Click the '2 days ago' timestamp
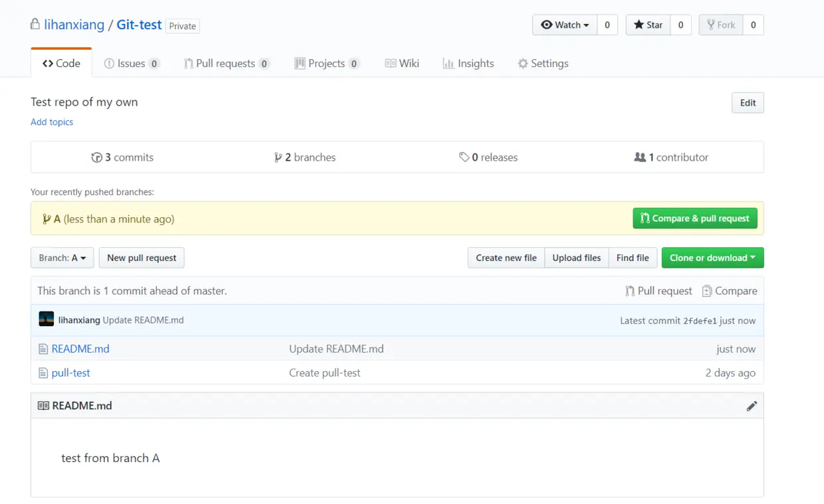This screenshot has height=504, width=824. tap(730, 373)
